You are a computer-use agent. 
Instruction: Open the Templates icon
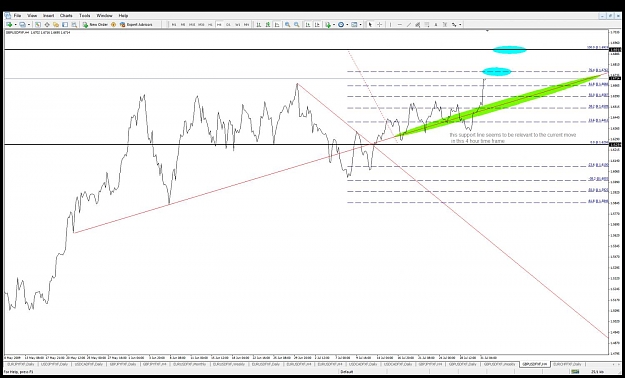354,25
